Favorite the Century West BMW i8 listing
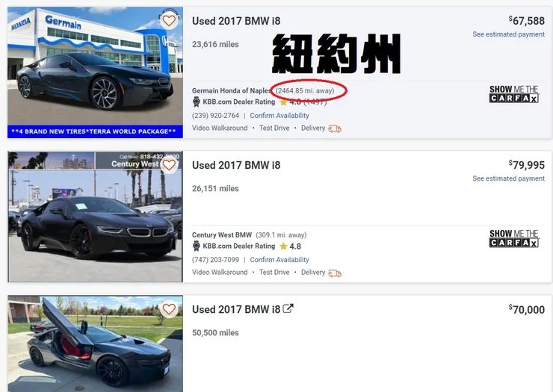The image size is (553, 392). pos(169,165)
